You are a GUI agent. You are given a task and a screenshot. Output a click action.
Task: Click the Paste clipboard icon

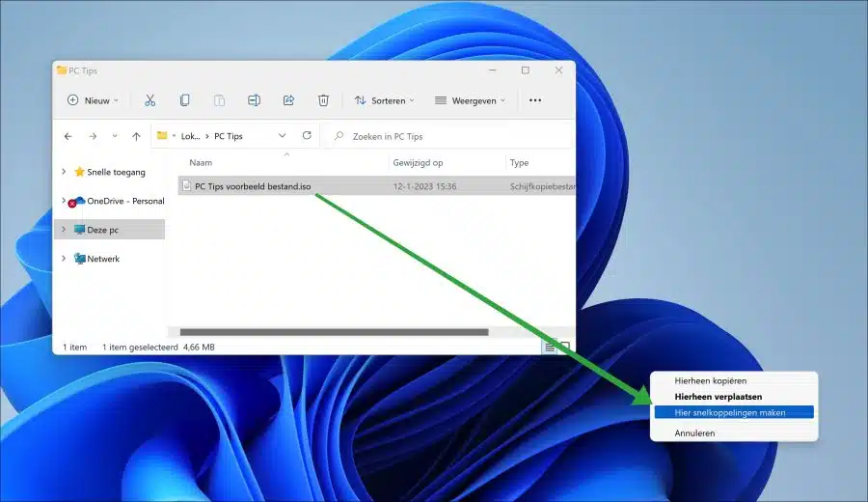(219, 100)
